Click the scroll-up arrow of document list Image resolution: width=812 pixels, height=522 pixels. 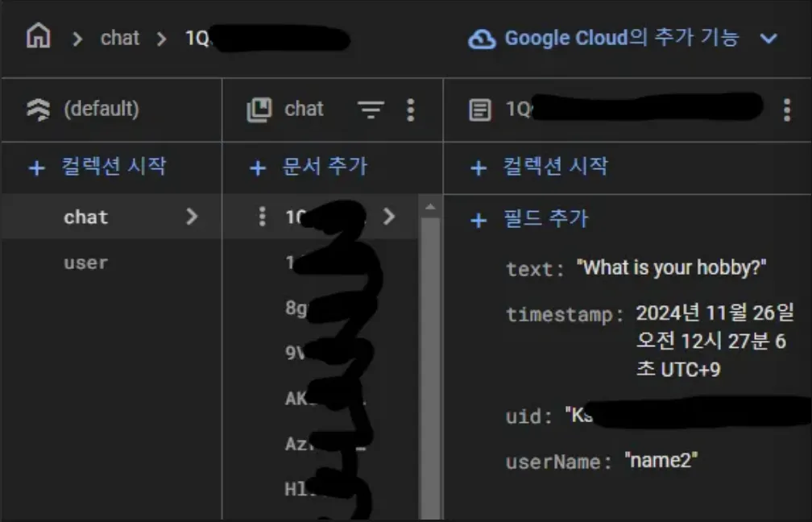[430, 207]
